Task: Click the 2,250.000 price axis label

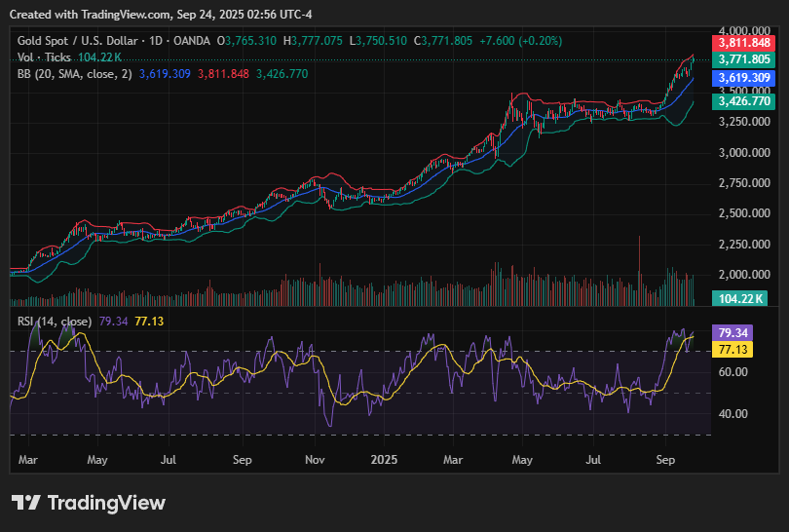Action: tap(744, 245)
